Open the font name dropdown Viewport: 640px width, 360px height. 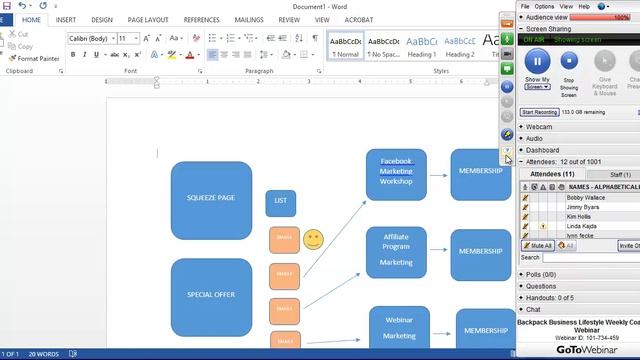point(113,38)
